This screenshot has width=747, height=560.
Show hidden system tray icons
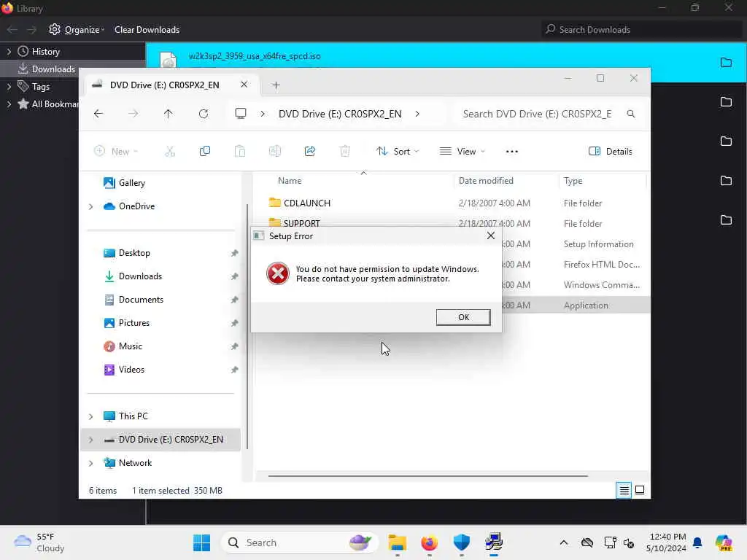tap(564, 542)
